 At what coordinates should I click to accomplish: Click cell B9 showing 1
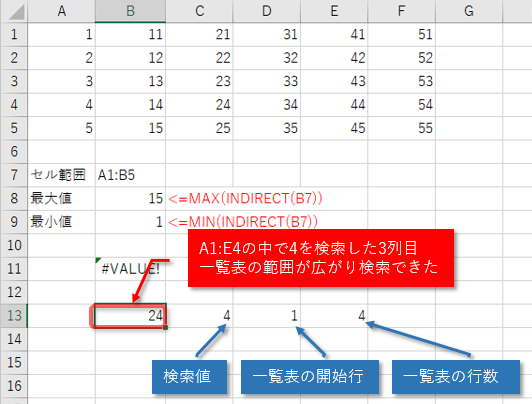[x=130, y=222]
